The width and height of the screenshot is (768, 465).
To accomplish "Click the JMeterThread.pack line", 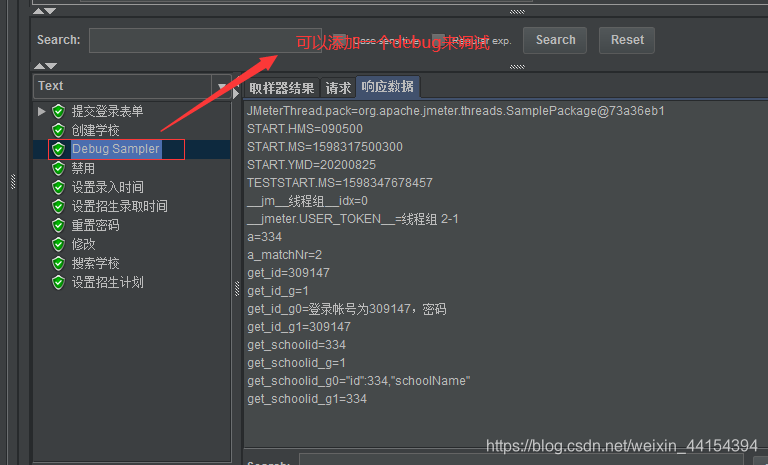I will click(456, 111).
